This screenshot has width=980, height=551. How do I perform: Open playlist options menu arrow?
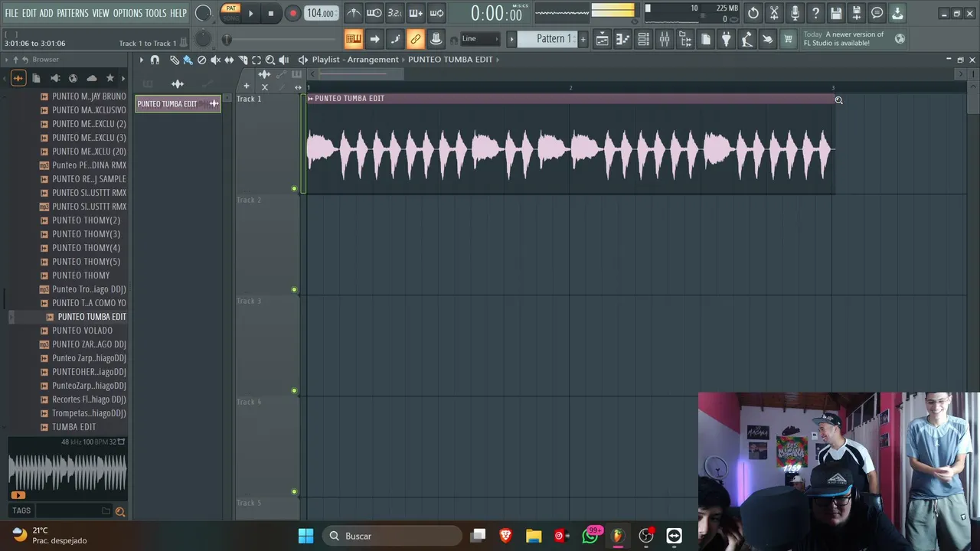(x=141, y=60)
